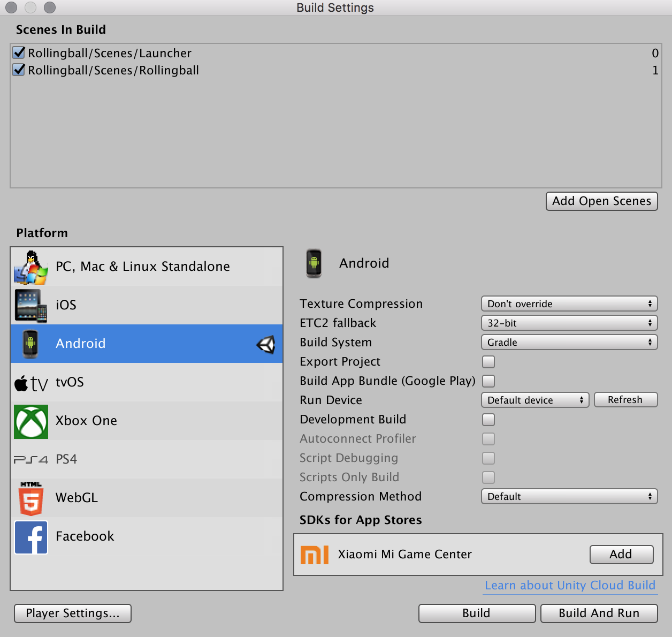Toggle the Scripts Only Build checkbox
This screenshot has width=672, height=637.
[488, 477]
